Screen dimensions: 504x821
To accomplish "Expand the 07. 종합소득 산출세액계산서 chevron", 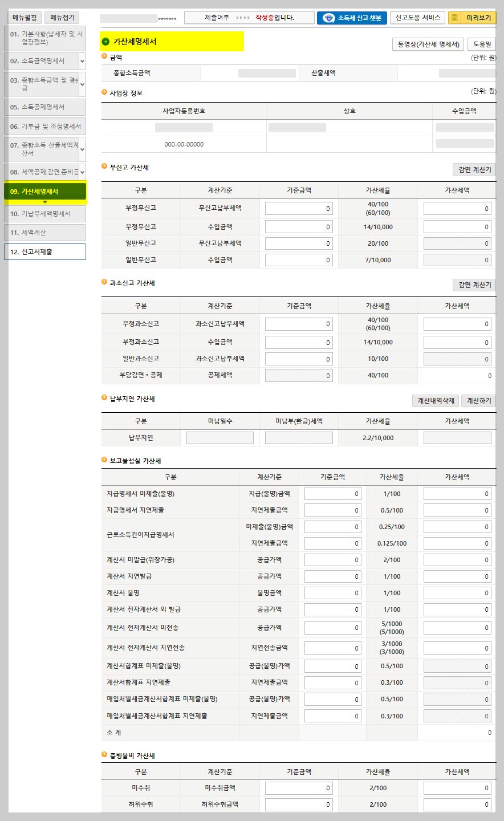I will tap(82, 149).
